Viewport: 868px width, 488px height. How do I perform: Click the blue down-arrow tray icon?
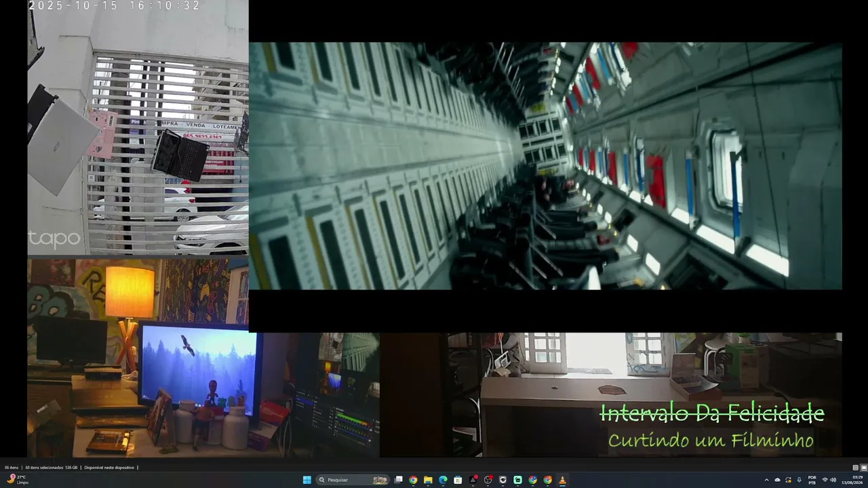pyautogui.click(x=800, y=480)
